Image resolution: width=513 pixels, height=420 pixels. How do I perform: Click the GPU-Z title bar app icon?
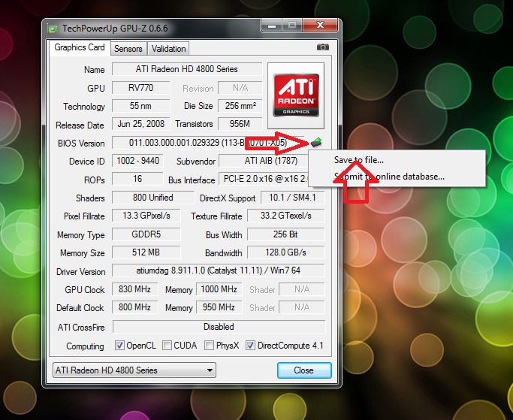(x=53, y=29)
